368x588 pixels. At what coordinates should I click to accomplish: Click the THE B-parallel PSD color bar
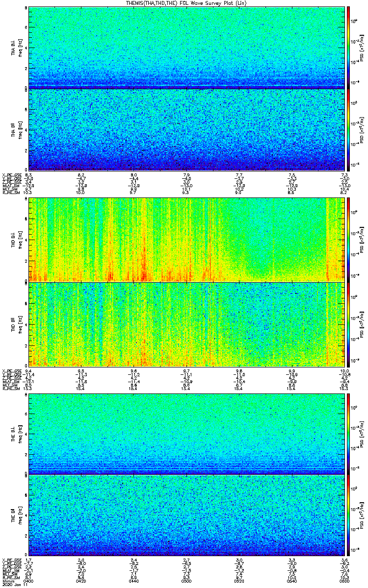(348, 515)
